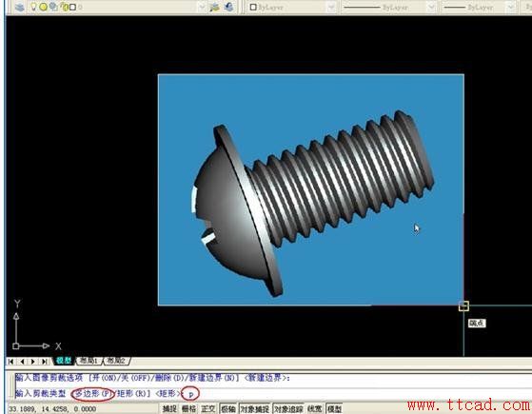Jump to first layout tab arrow

pyautogui.click(x=10, y=362)
